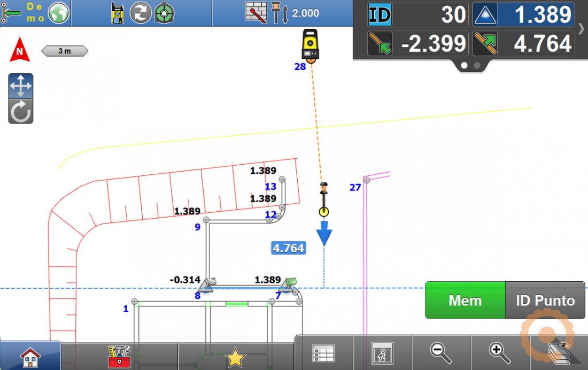Click the magnifier zoom in icon
Image resolution: width=588 pixels, height=370 pixels.
click(x=500, y=353)
